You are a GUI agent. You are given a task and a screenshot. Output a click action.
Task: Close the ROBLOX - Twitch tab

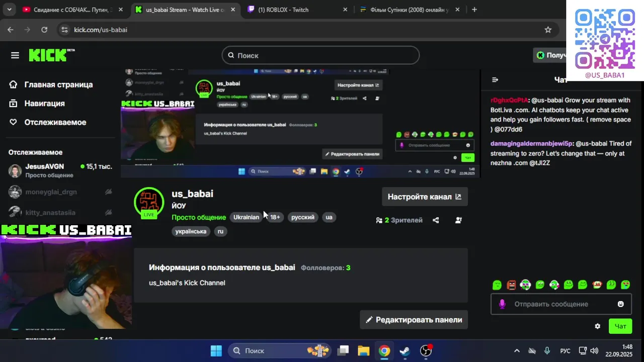click(345, 10)
